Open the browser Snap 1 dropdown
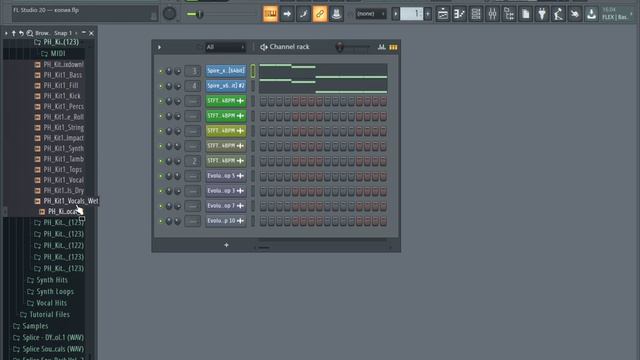The width and height of the screenshot is (640, 360). click(x=65, y=33)
